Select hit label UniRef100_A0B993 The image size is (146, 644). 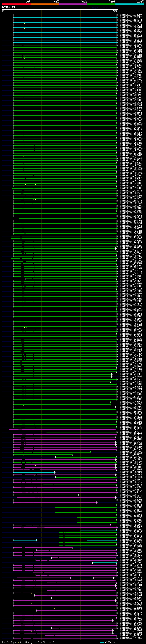[131, 635]
